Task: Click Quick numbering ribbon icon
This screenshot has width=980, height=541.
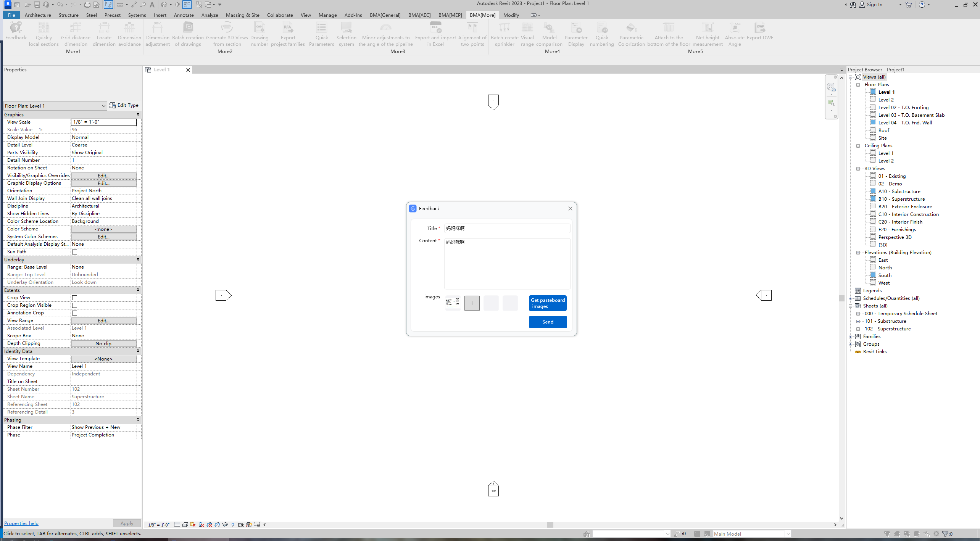Action: coord(602,27)
